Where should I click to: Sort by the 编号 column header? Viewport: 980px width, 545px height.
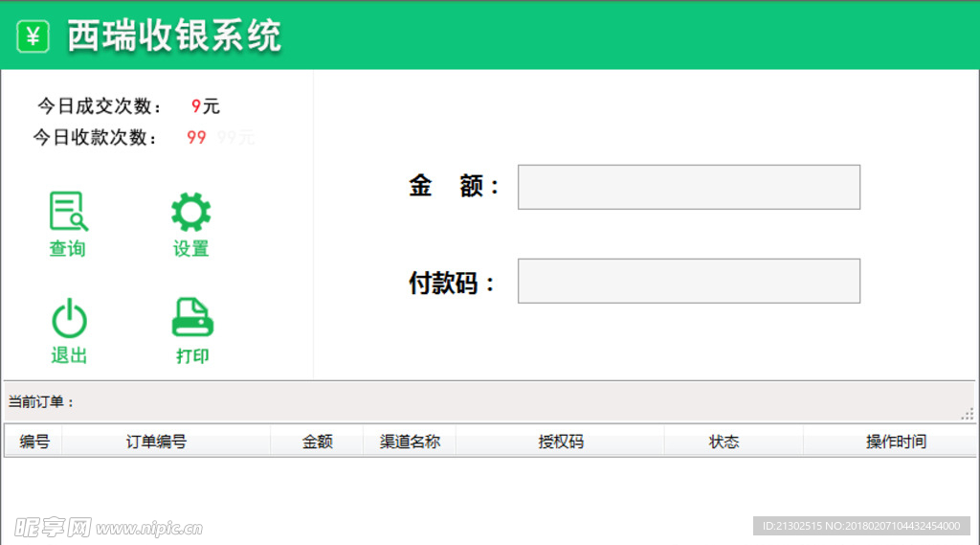[x=34, y=442]
